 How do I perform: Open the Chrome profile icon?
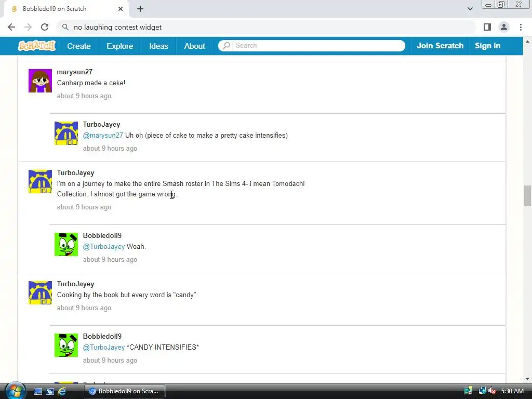click(504, 27)
